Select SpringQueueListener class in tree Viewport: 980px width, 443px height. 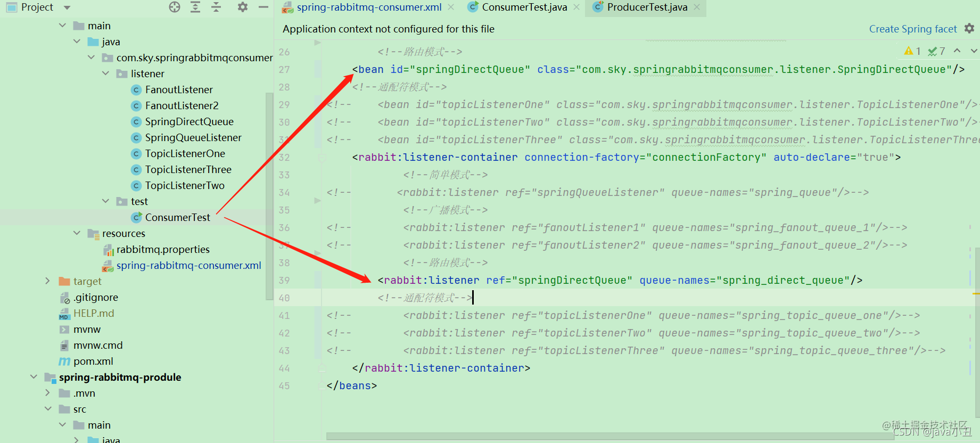193,137
